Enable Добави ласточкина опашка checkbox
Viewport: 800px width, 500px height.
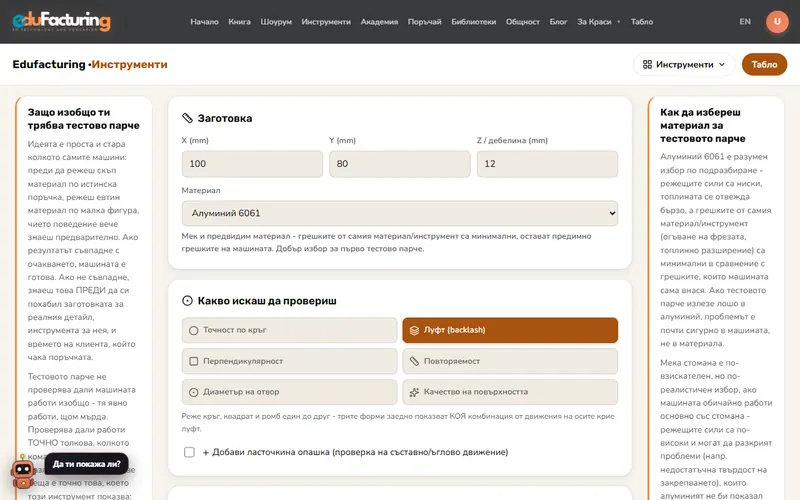(189, 452)
